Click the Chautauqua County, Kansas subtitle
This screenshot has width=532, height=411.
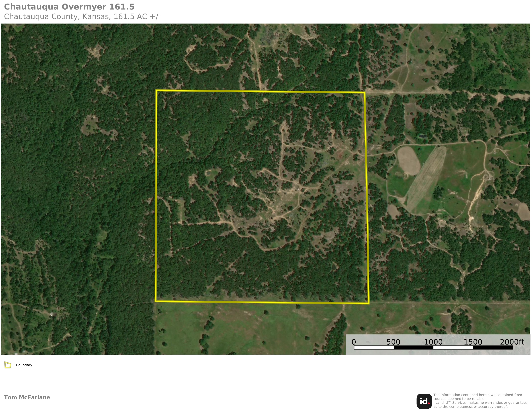pos(82,17)
